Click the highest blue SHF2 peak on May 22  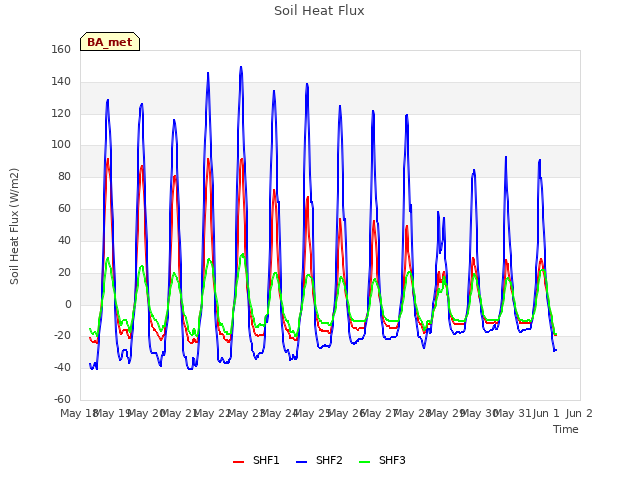pos(241,67)
